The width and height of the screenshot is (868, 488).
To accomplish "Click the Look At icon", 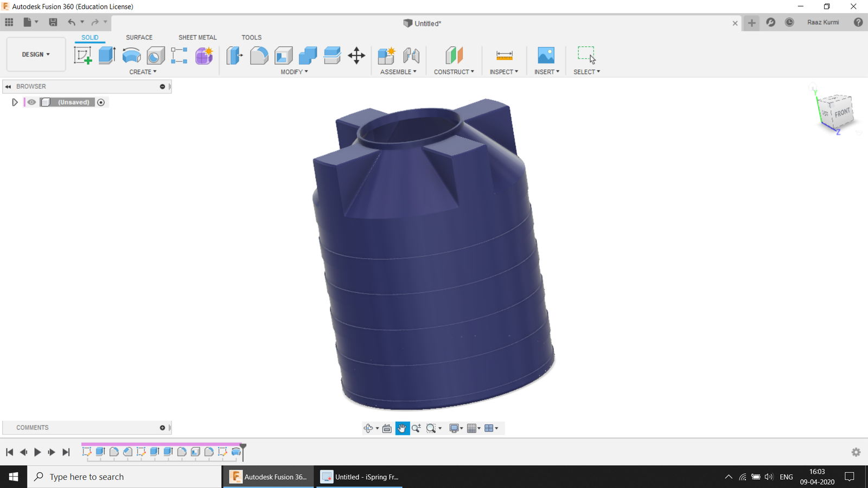I will click(387, 428).
